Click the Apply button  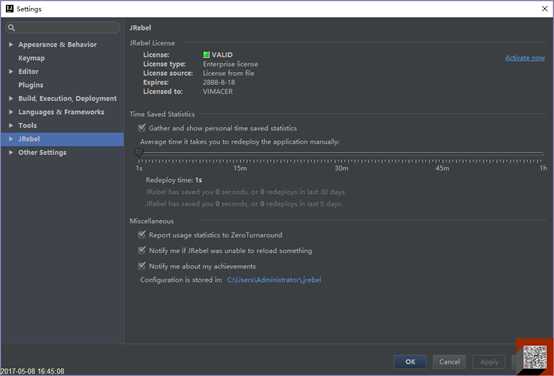pyautogui.click(x=489, y=362)
